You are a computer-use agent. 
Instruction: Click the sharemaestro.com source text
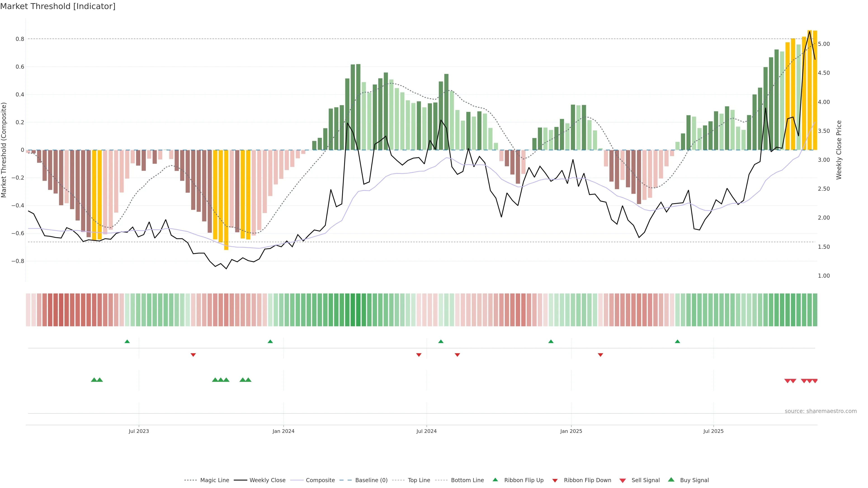click(x=821, y=411)
